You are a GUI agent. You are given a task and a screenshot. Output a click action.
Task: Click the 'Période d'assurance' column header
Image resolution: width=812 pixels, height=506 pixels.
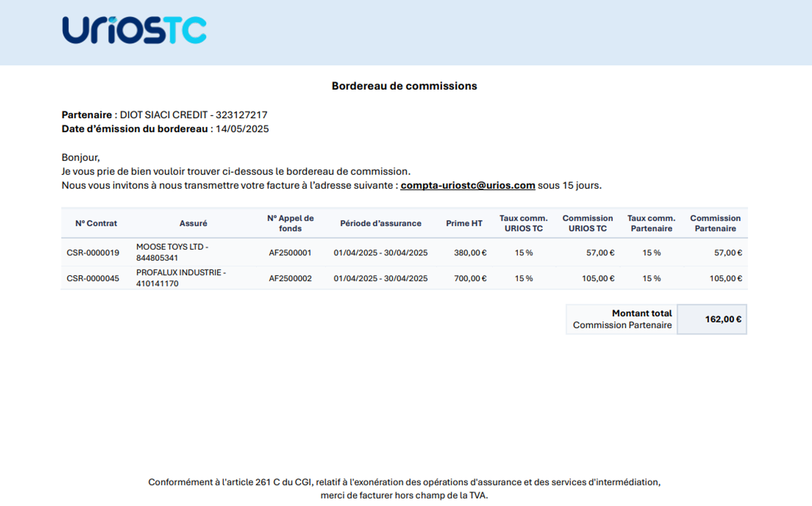(380, 223)
